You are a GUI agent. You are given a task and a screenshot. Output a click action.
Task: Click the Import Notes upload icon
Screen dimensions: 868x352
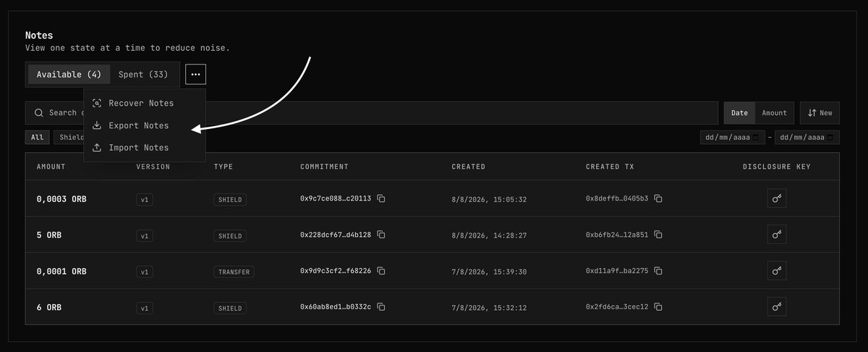click(x=97, y=148)
